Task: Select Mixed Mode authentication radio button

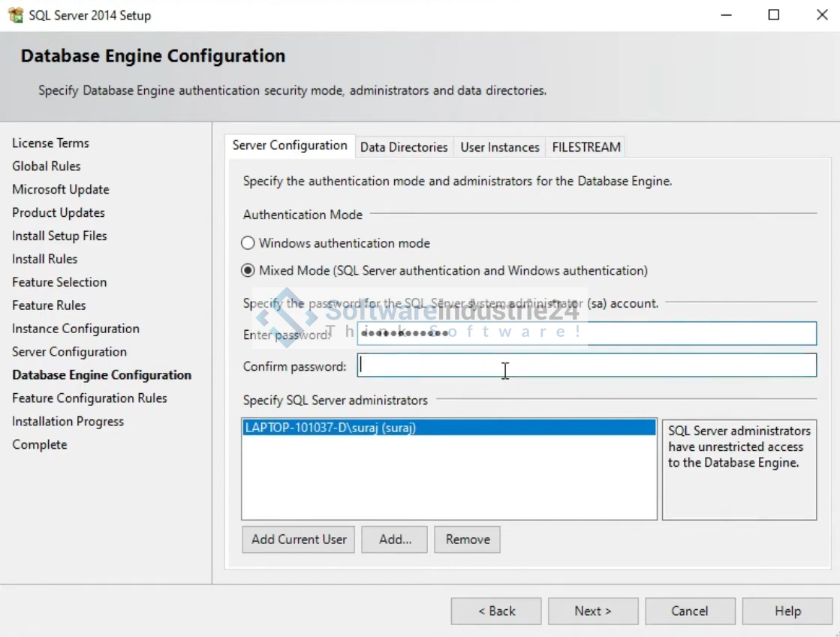Action: tap(248, 270)
